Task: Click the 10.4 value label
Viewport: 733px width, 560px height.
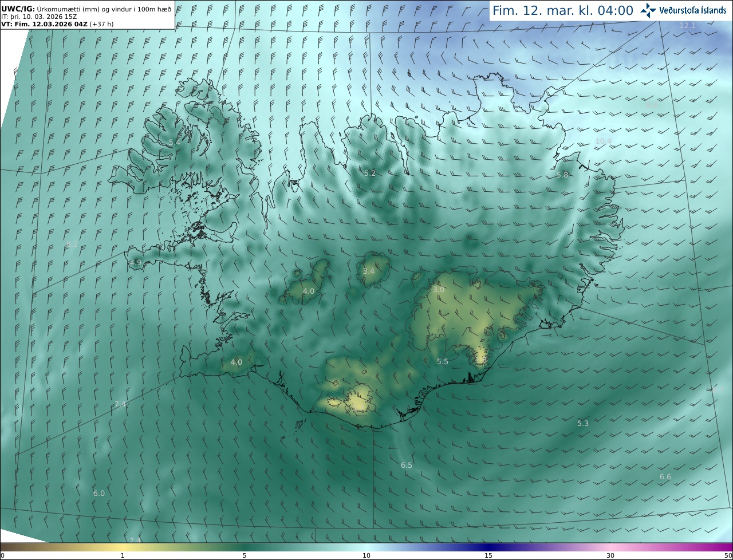Action: coord(604,141)
